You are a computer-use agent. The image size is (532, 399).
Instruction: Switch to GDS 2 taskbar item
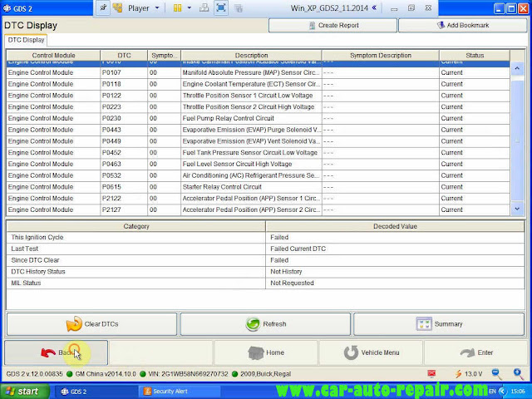[96, 392]
